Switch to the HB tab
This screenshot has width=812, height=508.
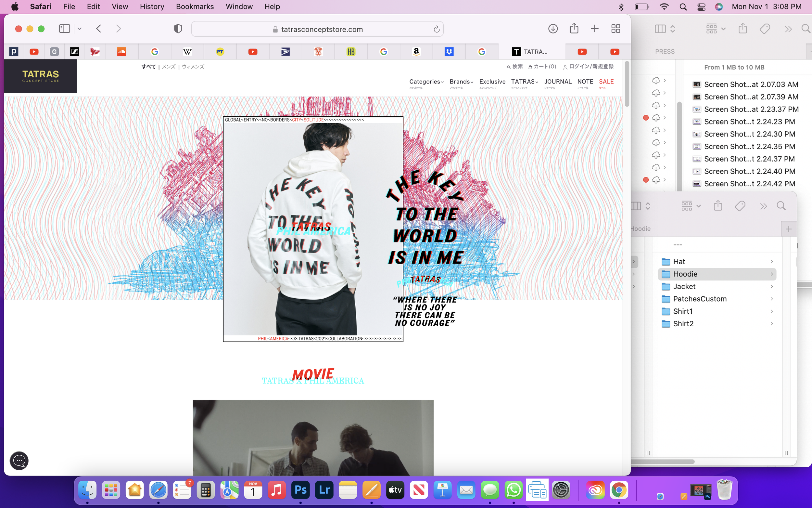(x=351, y=52)
